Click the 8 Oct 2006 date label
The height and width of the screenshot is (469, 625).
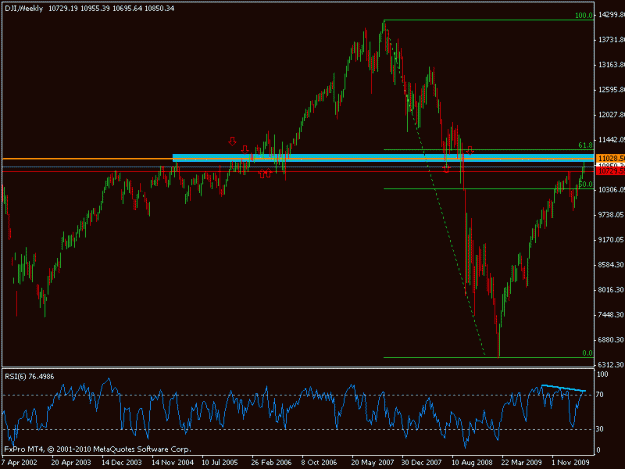click(x=319, y=462)
